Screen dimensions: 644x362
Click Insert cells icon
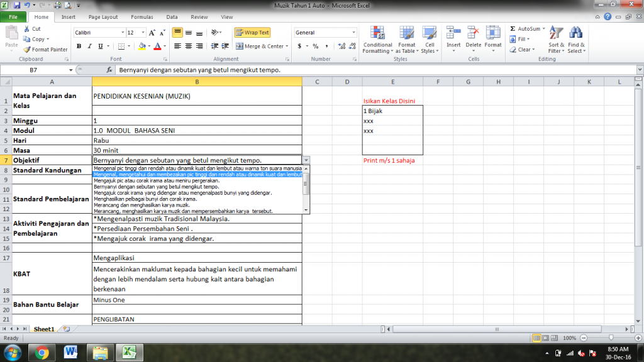click(453, 33)
